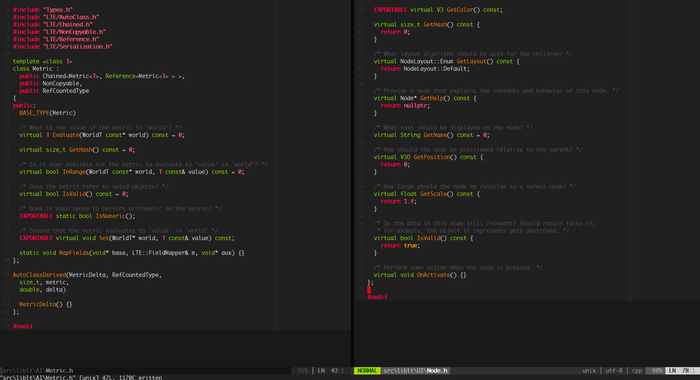Click the BASE_TYPE(Metric) line
Viewport: 700px width, 380px height.
(47, 113)
